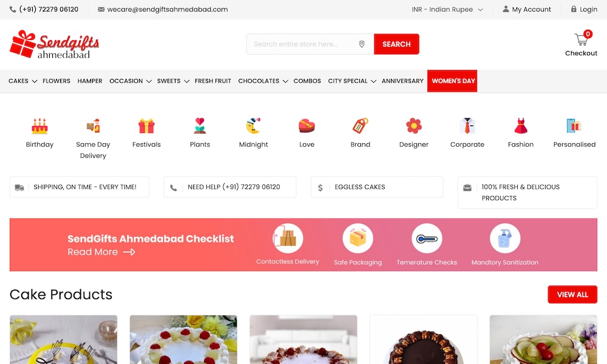Click the location pin in search box
This screenshot has height=364, width=607.
click(362, 44)
